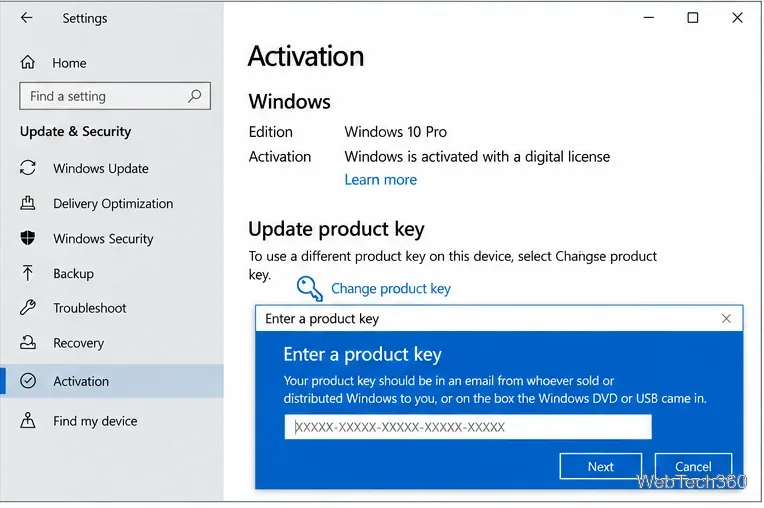Open the Home settings page
Screen dimensions: 764x508
pyautogui.click(x=69, y=63)
